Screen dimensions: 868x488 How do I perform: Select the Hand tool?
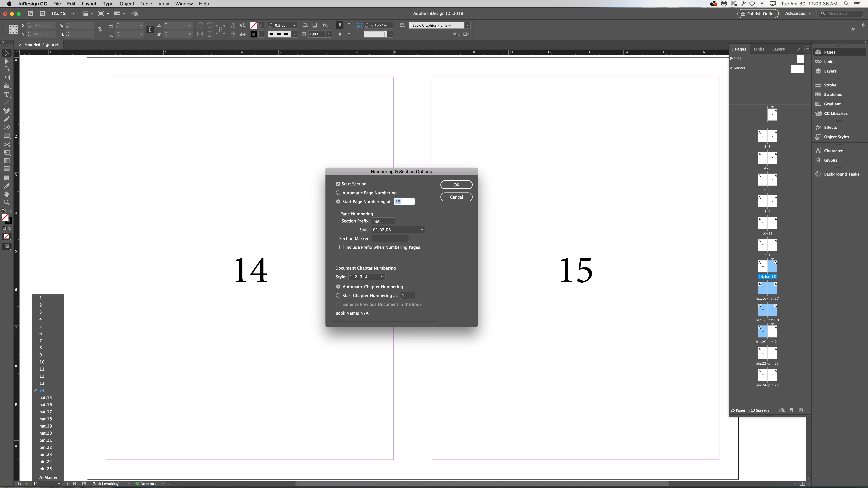[x=6, y=194]
